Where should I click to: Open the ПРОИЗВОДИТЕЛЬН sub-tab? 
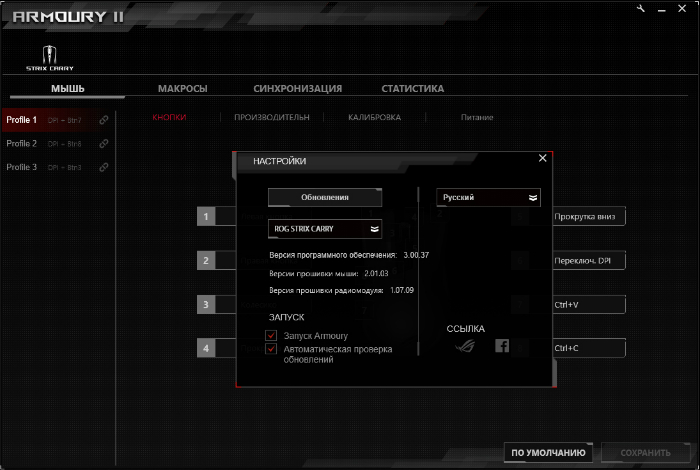click(x=271, y=117)
